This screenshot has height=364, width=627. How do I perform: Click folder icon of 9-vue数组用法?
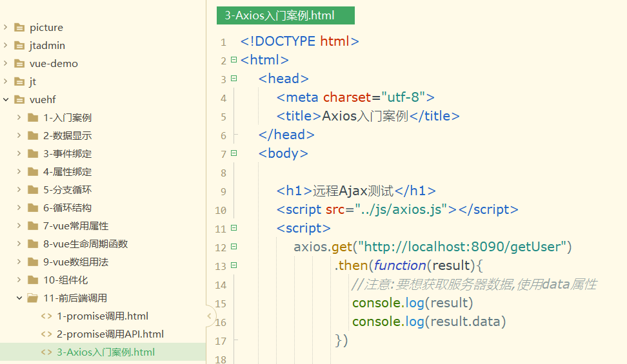(33, 262)
